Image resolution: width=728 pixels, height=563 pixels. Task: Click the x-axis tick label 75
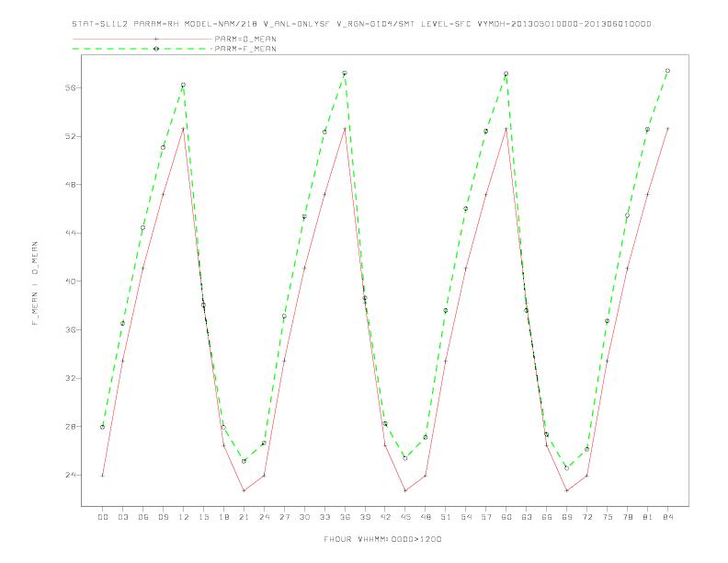coord(608,517)
